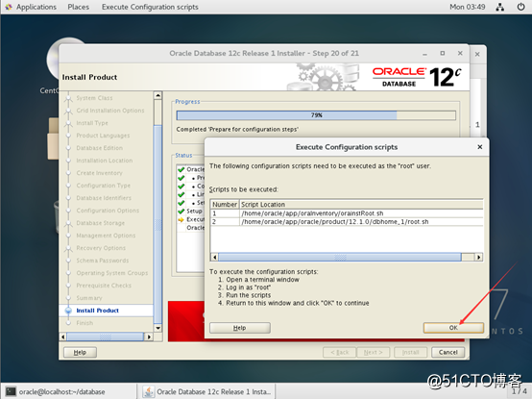Click right arrow of scripts table scrollbar

coord(479,257)
